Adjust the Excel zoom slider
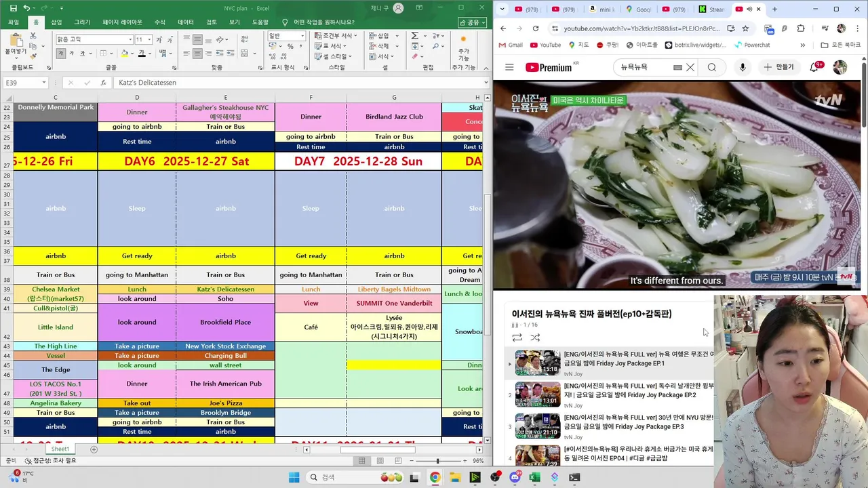The image size is (868, 488). click(437, 461)
